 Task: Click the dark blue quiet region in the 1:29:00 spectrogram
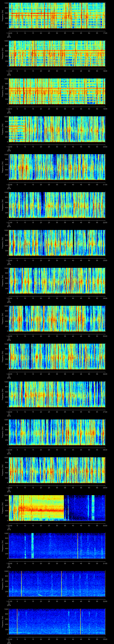(x=78, y=510)
